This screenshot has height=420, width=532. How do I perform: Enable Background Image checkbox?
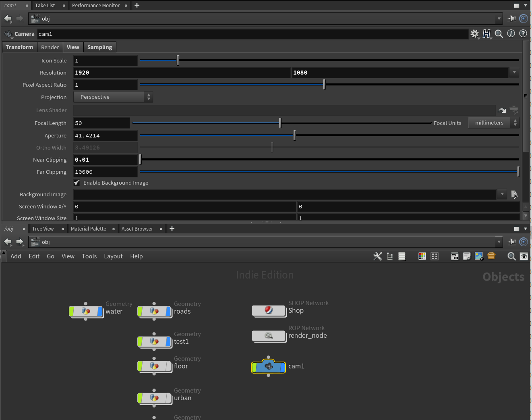pos(77,183)
